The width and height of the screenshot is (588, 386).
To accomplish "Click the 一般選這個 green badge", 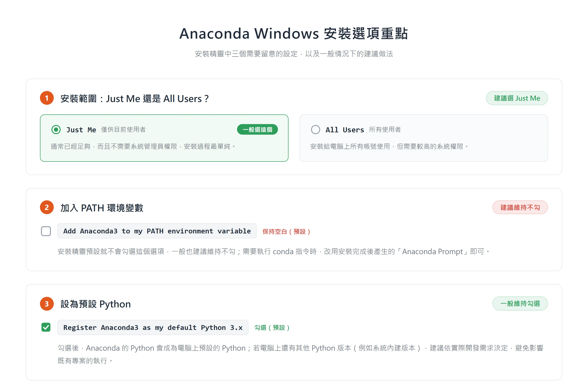I will pyautogui.click(x=257, y=130).
